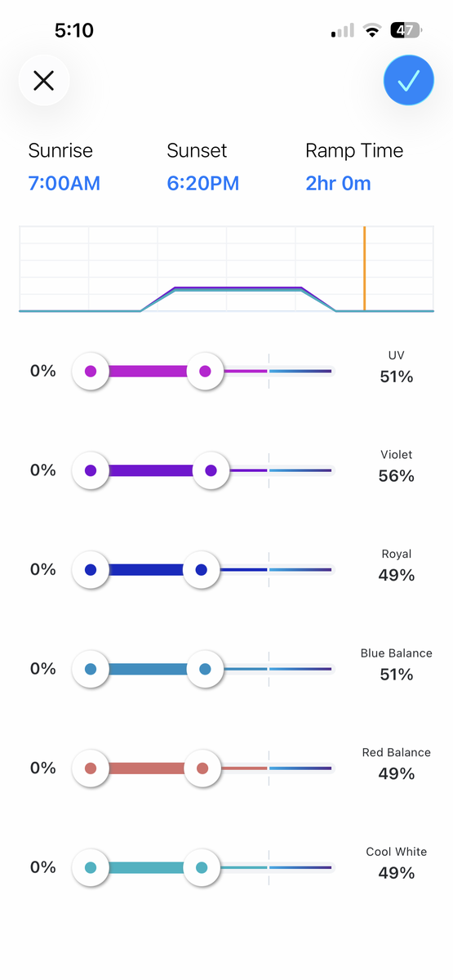Tap the X cancel icon

tap(43, 80)
